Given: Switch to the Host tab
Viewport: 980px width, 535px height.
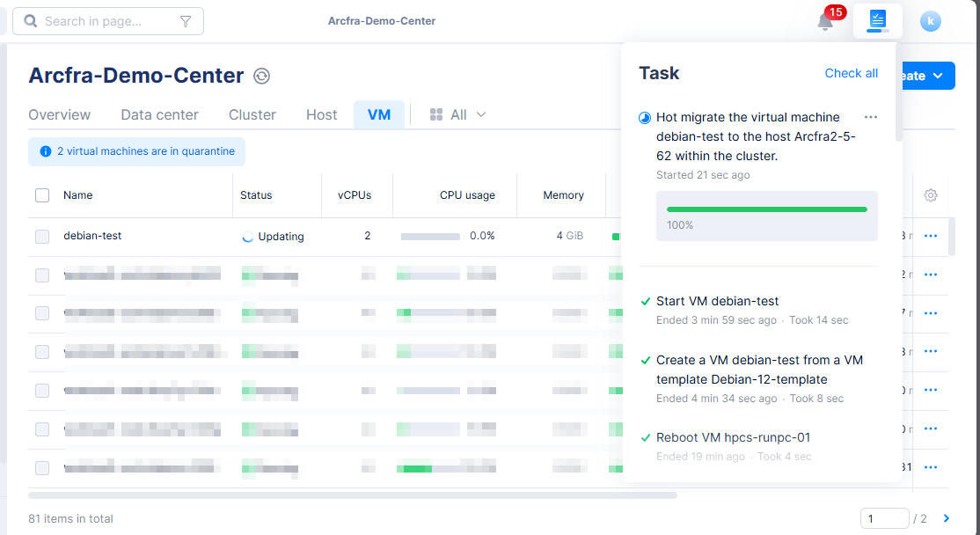Looking at the screenshot, I should click(322, 114).
